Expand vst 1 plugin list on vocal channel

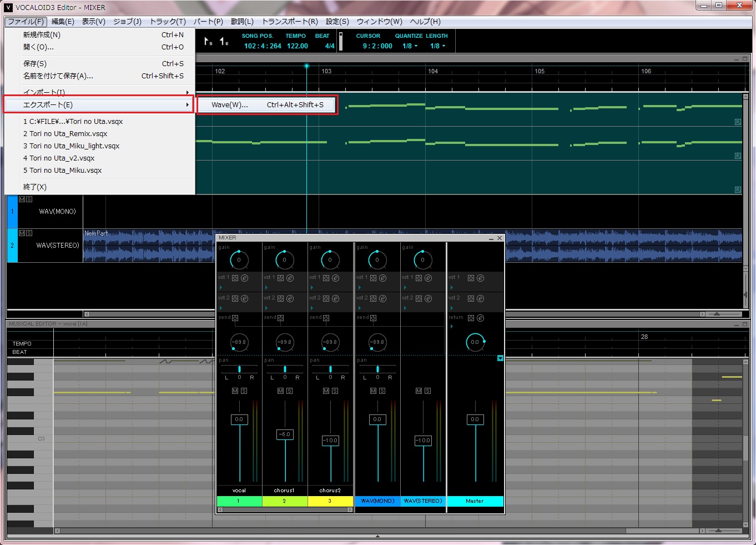[221, 288]
